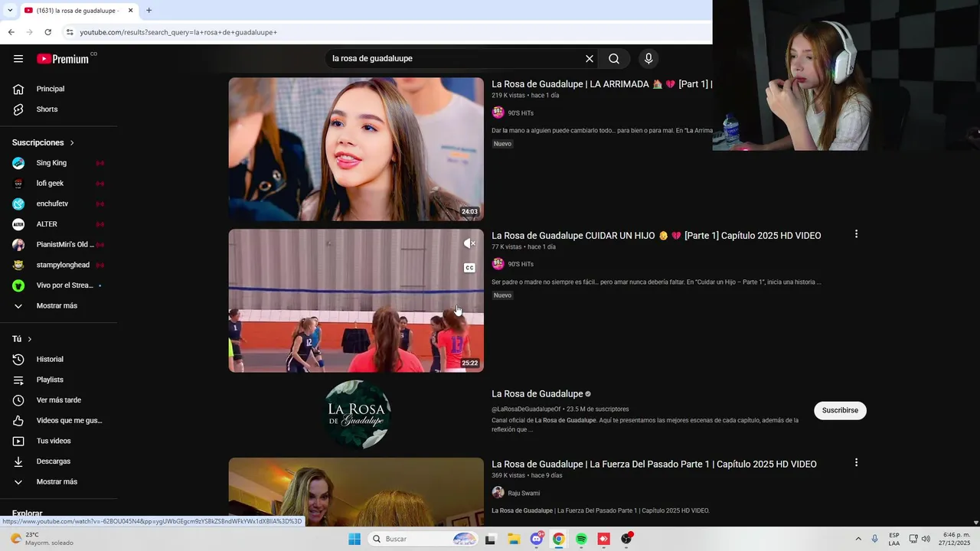980x551 pixels.
Task: Open more options for La Fuerza Del Pasado
Action: (856, 462)
